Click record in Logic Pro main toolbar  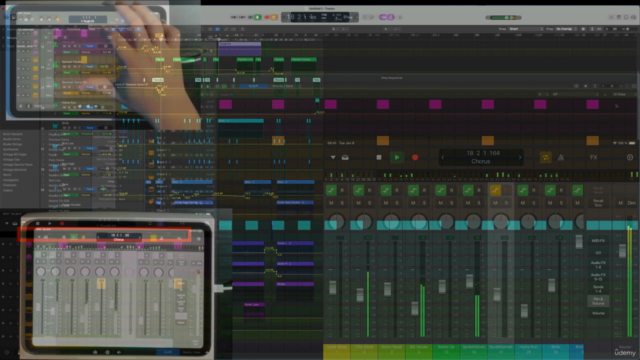[267, 17]
